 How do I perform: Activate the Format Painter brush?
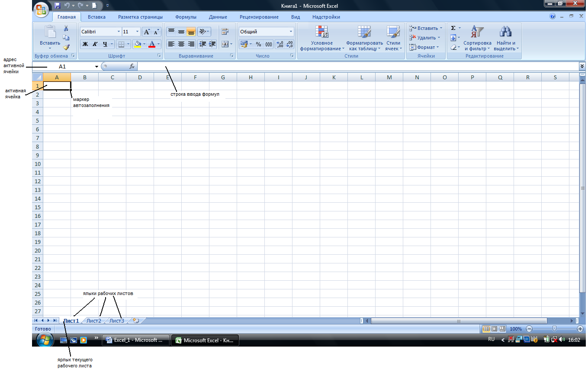pos(66,47)
